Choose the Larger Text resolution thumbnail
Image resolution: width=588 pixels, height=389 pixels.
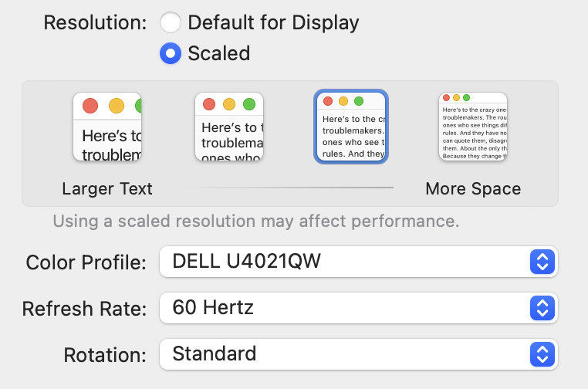[x=107, y=127]
